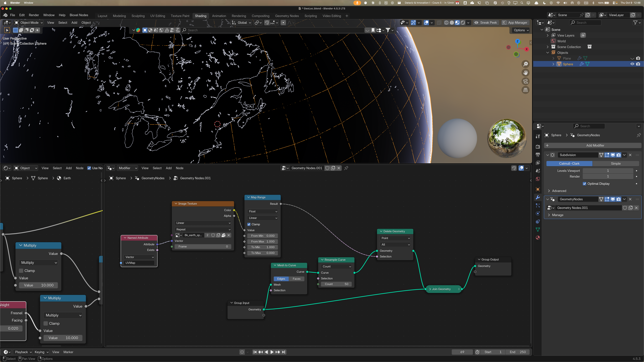The height and width of the screenshot is (362, 644).
Task: Disable Sphere in renders via camera icon
Action: click(638, 64)
